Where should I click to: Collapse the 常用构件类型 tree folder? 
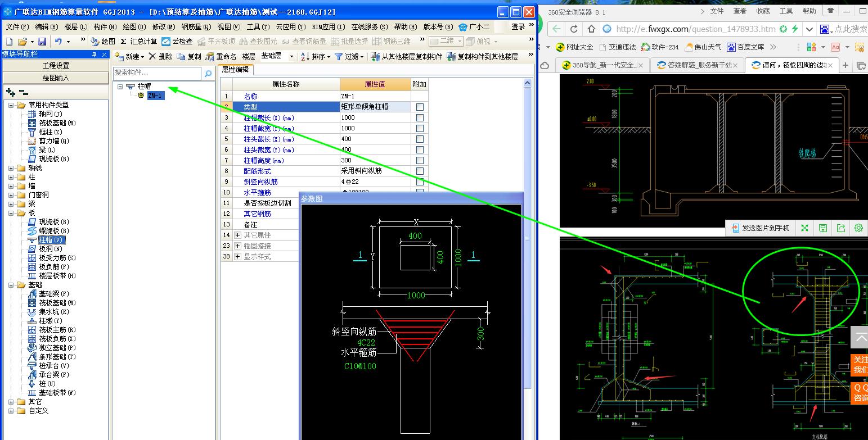point(11,105)
